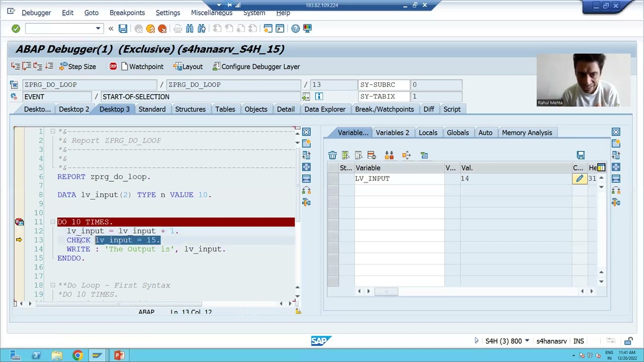The image size is (644, 362).
Task: Collapse the comment block at line 18
Action: click(52, 285)
